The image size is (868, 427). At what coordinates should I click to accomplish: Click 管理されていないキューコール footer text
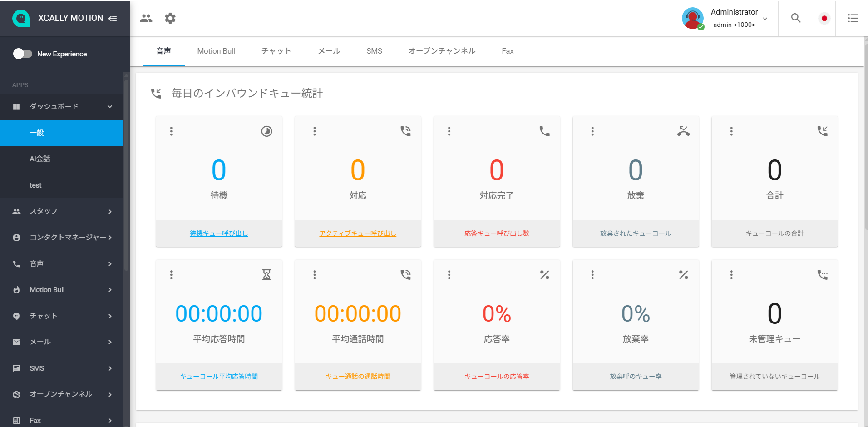pyautogui.click(x=774, y=377)
